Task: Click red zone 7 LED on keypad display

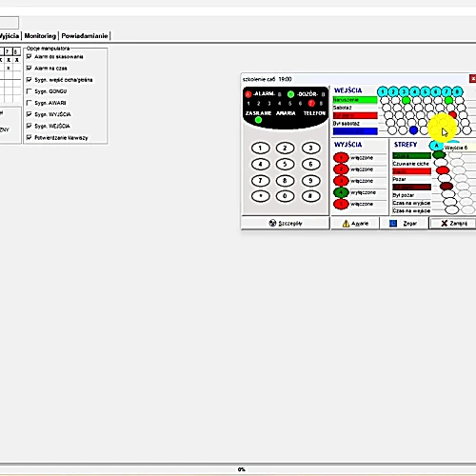Action: 311,103
